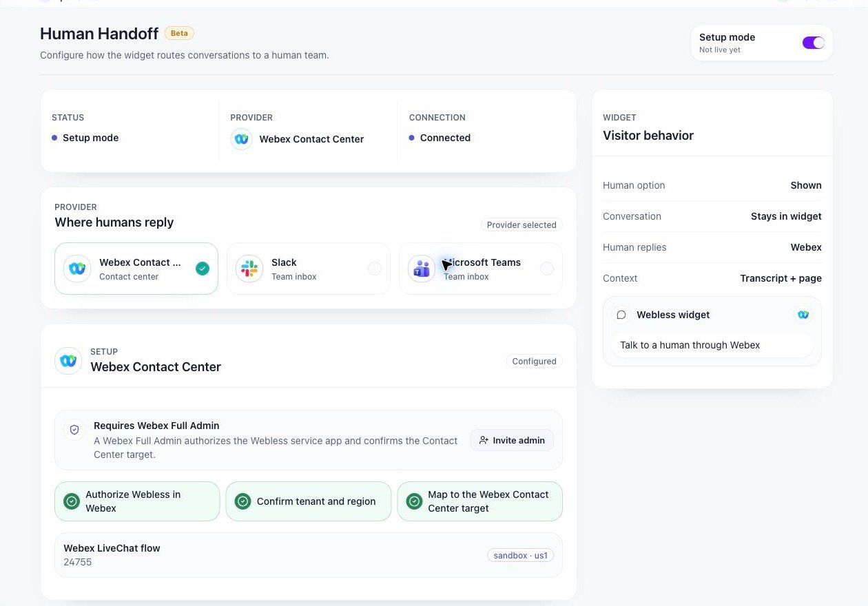Click check icon on Map to Webex target
Screen dimensions: 868x606
[414, 501]
